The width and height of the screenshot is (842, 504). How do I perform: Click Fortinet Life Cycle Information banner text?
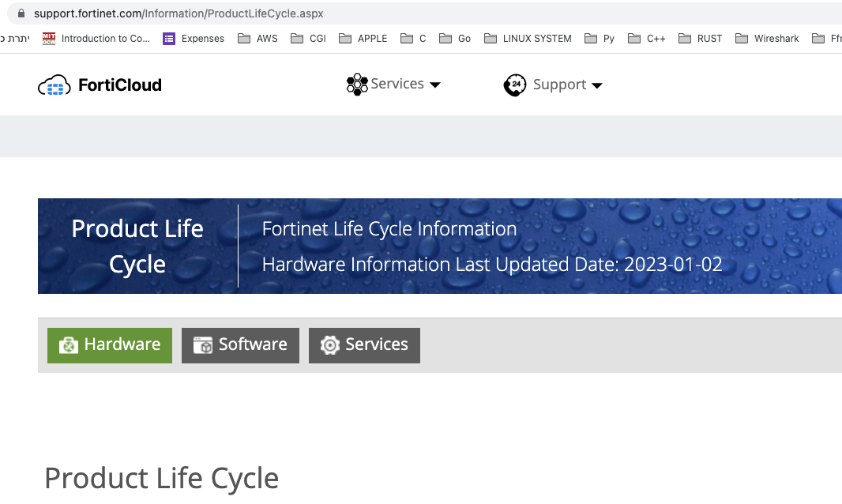[389, 229]
